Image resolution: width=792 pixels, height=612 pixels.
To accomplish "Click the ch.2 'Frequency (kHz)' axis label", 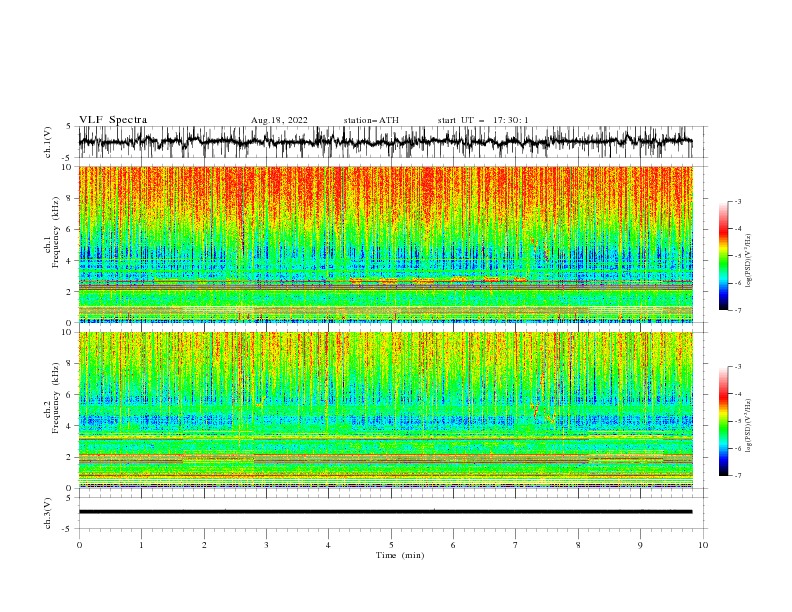I will coord(56,397).
